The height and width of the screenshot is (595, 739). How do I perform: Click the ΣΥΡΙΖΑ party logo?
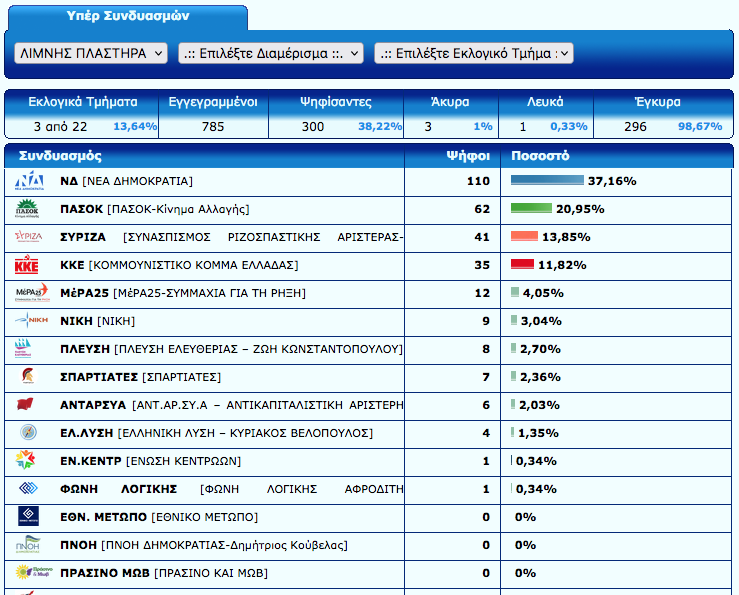27,237
